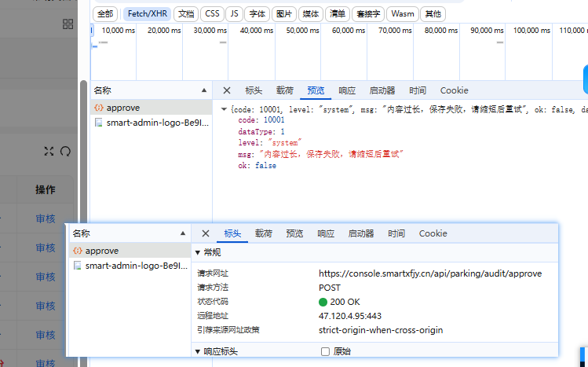588x367 pixels.
Task: Sort by 名称 column arrow in lower list
Action: (183, 233)
